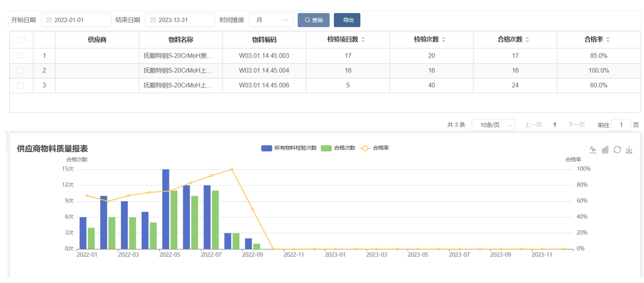644x283 pixels.
Task: Toggle 合格次数 legend green swatch
Action: click(x=326, y=148)
